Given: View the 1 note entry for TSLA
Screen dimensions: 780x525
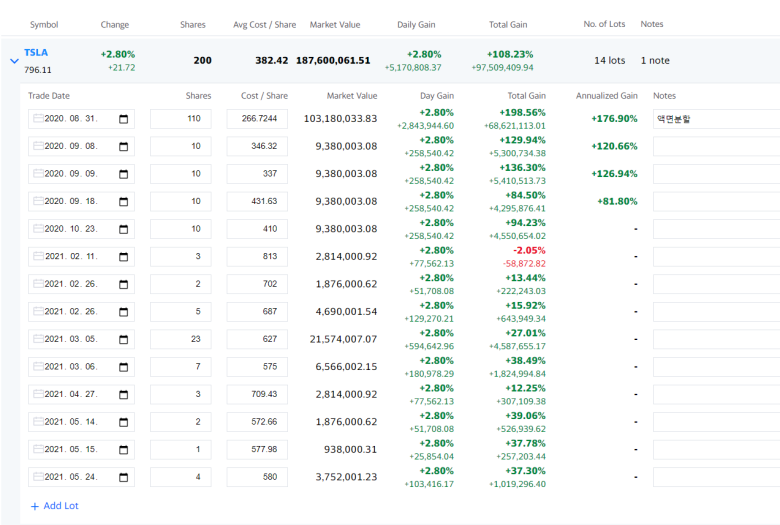Looking at the screenshot, I should point(655,60).
